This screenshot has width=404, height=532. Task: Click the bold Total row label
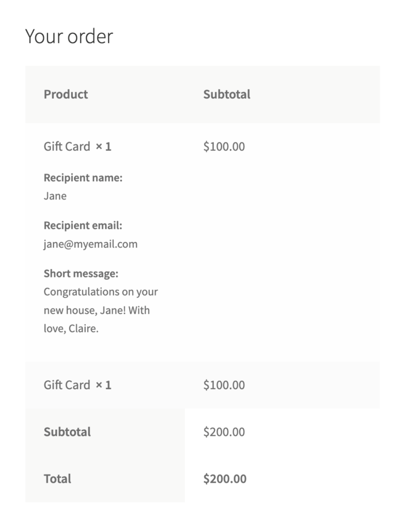pyautogui.click(x=57, y=478)
